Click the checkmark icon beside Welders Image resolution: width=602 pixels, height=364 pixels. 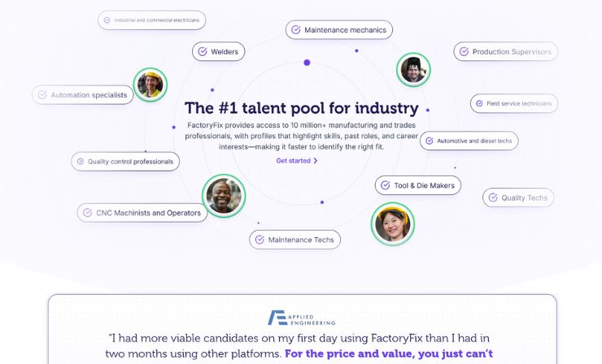pos(203,51)
